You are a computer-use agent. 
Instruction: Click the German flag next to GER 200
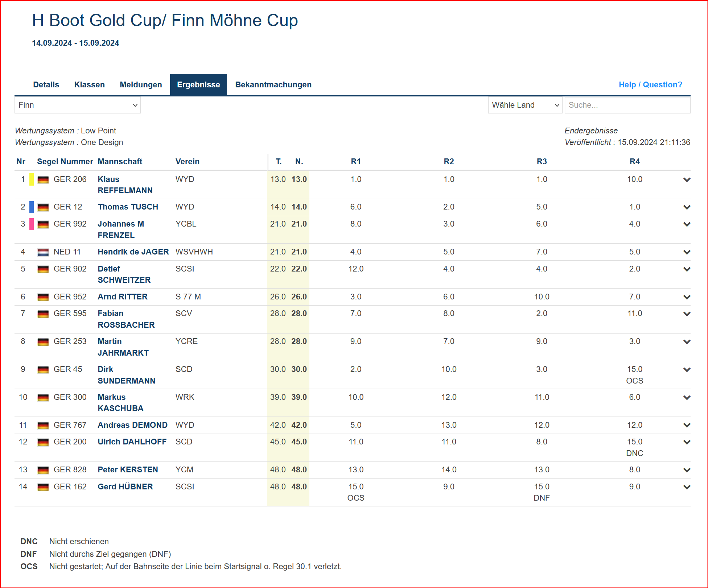(x=43, y=442)
